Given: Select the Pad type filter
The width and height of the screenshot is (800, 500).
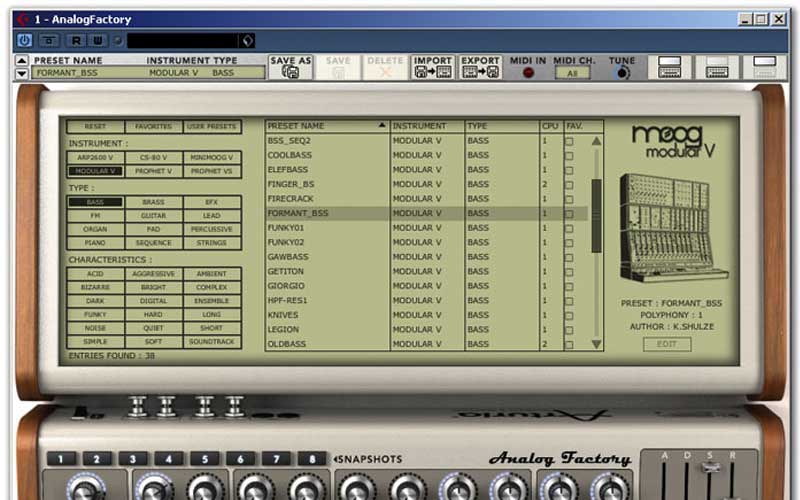Looking at the screenshot, I should point(154,229).
